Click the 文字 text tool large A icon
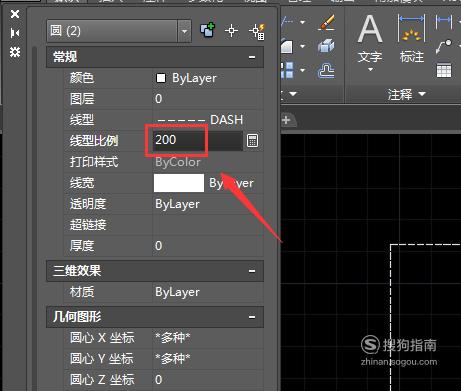This screenshot has width=461, height=391. (x=370, y=29)
